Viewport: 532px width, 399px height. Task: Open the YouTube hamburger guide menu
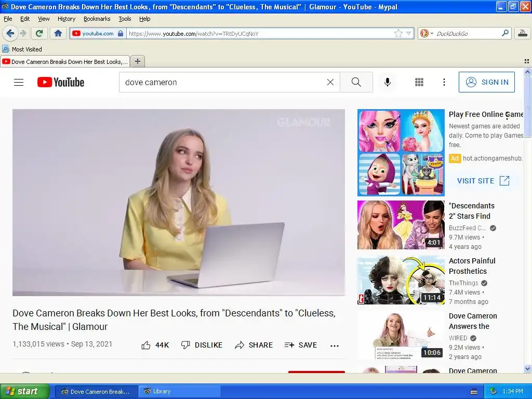pyautogui.click(x=19, y=82)
